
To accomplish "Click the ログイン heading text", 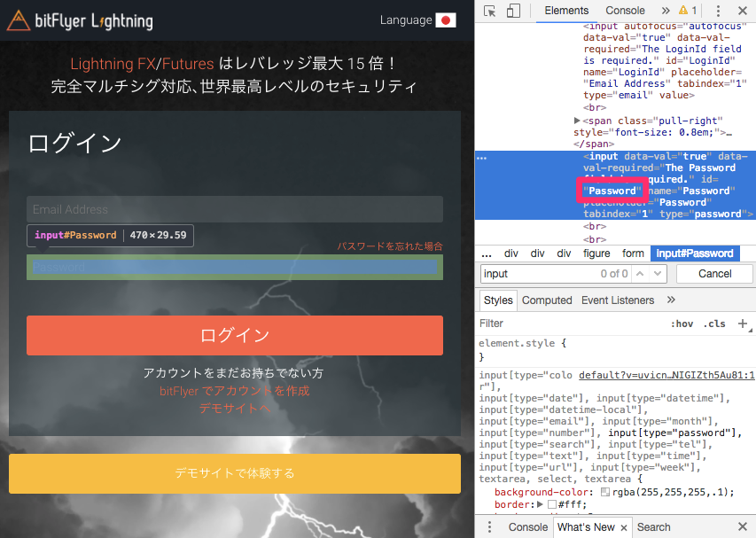I will [x=74, y=144].
